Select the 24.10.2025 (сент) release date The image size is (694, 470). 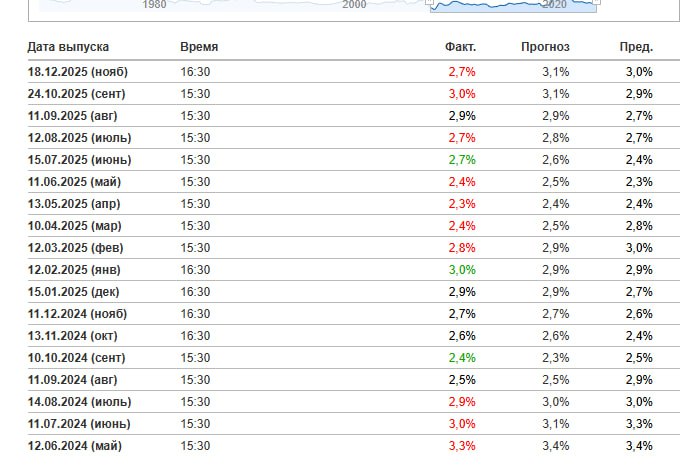(78, 94)
